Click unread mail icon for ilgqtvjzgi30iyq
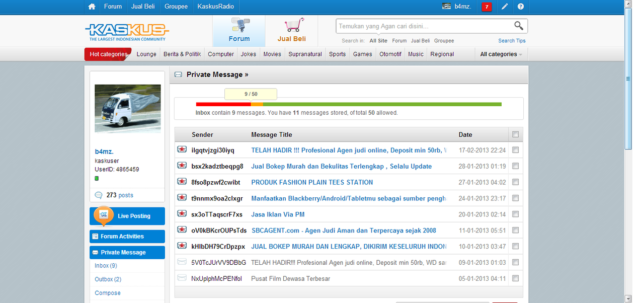644x303 pixels. tap(182, 149)
